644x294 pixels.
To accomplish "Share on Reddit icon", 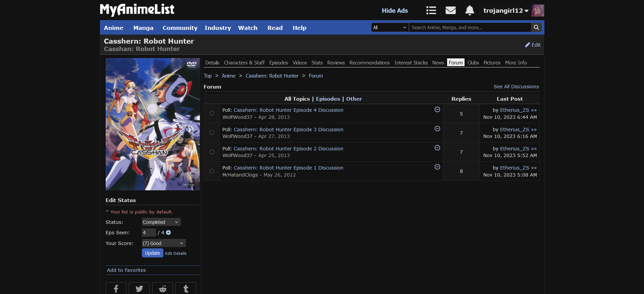I will tap(163, 289).
